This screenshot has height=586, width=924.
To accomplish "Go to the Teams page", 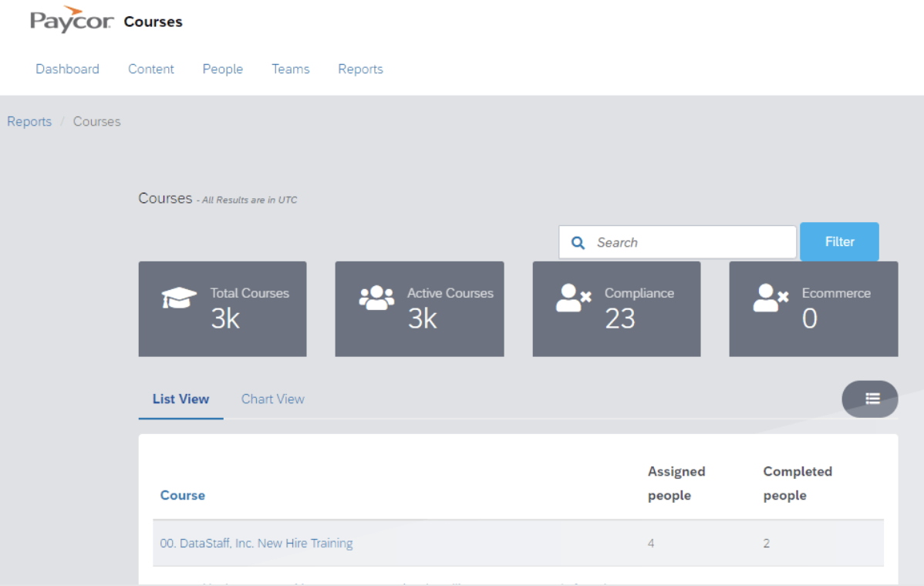I will tap(290, 69).
